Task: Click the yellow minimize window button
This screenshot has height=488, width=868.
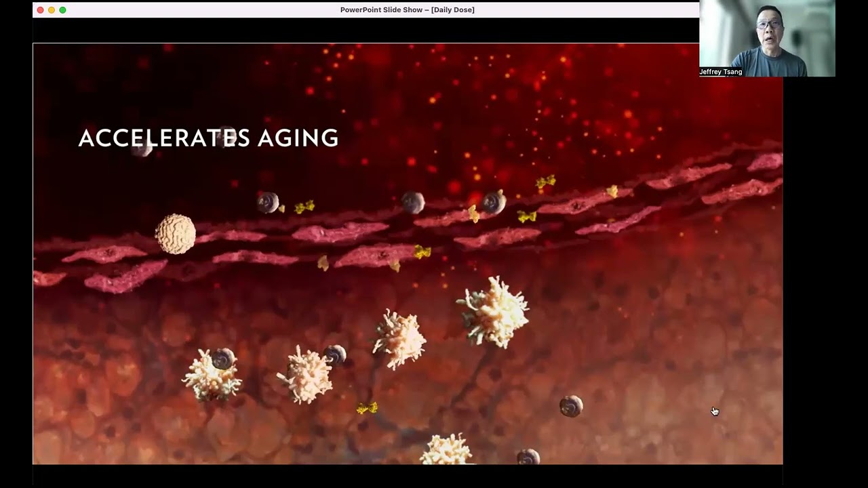Action: pos(52,10)
